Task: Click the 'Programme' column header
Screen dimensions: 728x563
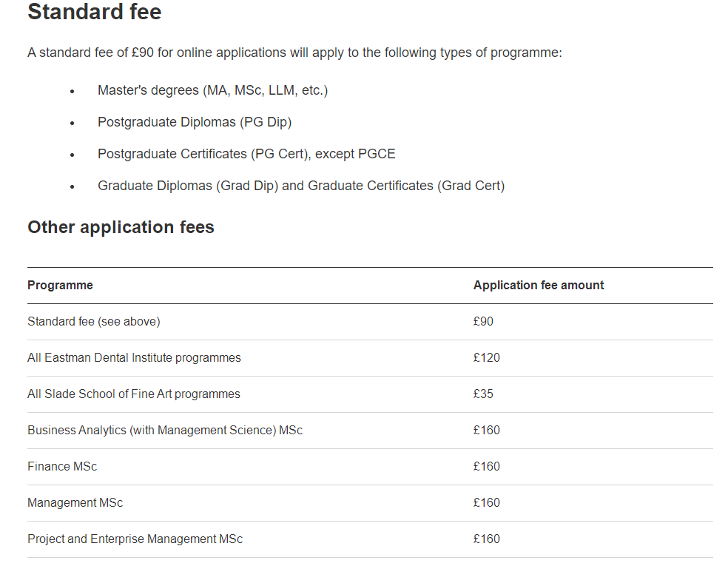Action: [x=60, y=285]
